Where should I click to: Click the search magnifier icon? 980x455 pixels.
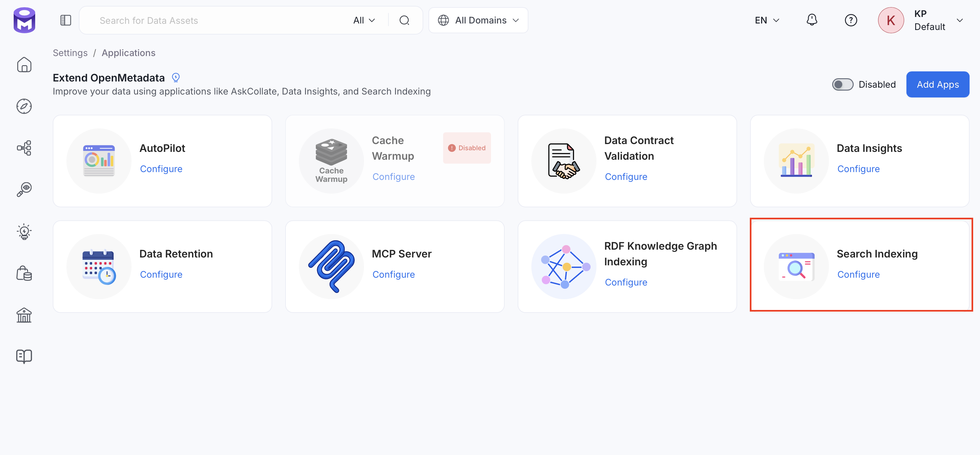404,20
